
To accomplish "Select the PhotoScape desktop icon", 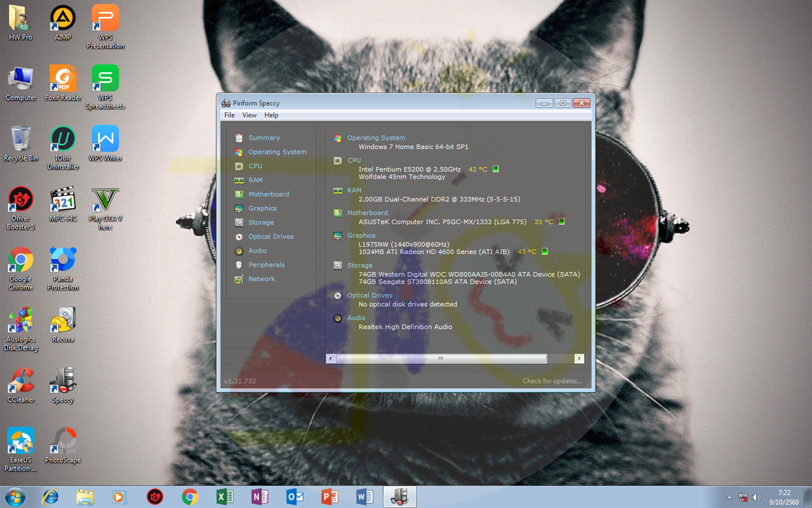I will click(x=63, y=446).
